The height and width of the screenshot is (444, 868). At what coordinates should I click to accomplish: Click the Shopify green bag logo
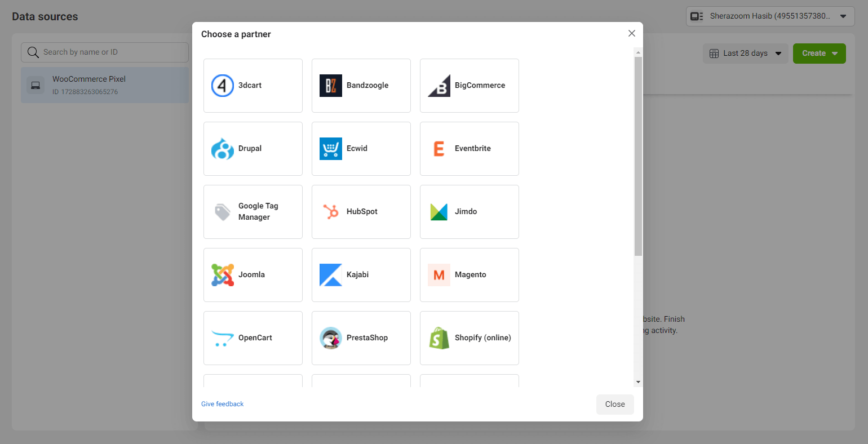click(439, 338)
